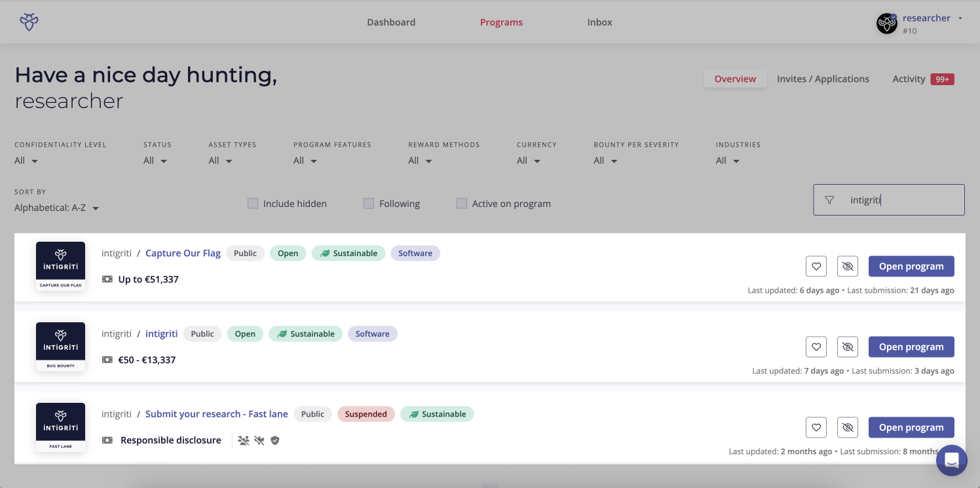The height and width of the screenshot is (488, 980).
Task: Open the Status filter dropdown
Action: click(x=155, y=161)
